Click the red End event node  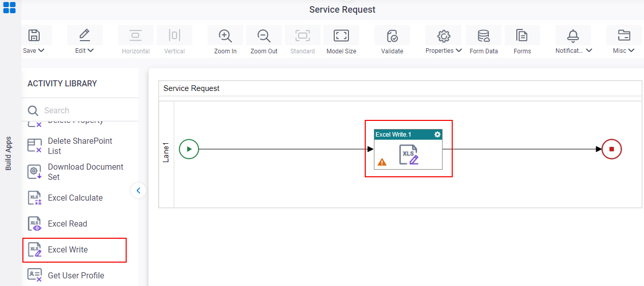click(x=611, y=149)
